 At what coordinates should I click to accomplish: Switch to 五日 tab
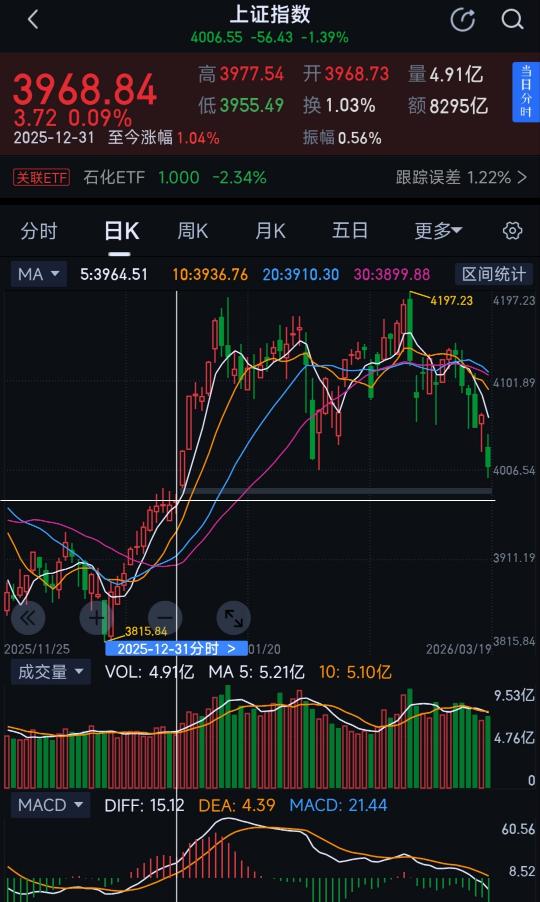[350, 231]
